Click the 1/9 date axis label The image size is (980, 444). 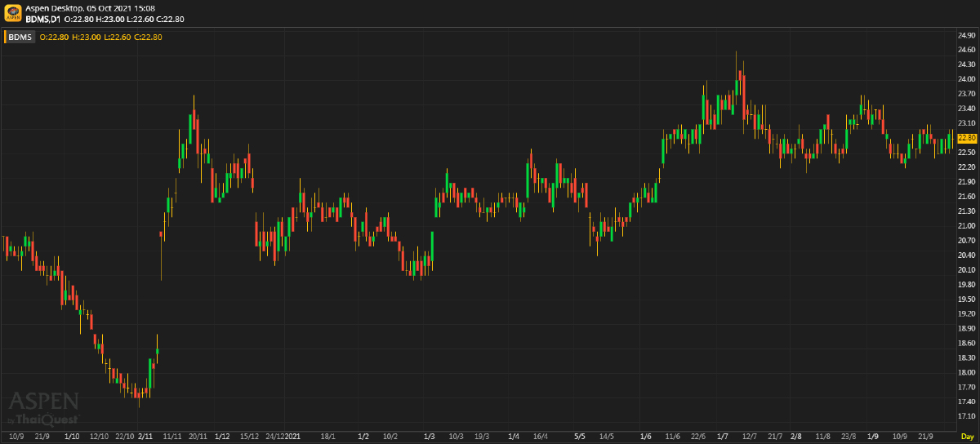click(x=872, y=437)
